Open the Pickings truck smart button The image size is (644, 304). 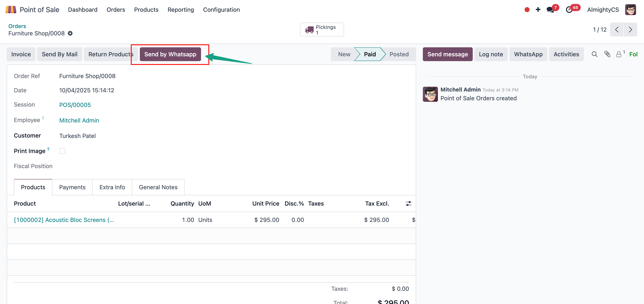click(322, 30)
